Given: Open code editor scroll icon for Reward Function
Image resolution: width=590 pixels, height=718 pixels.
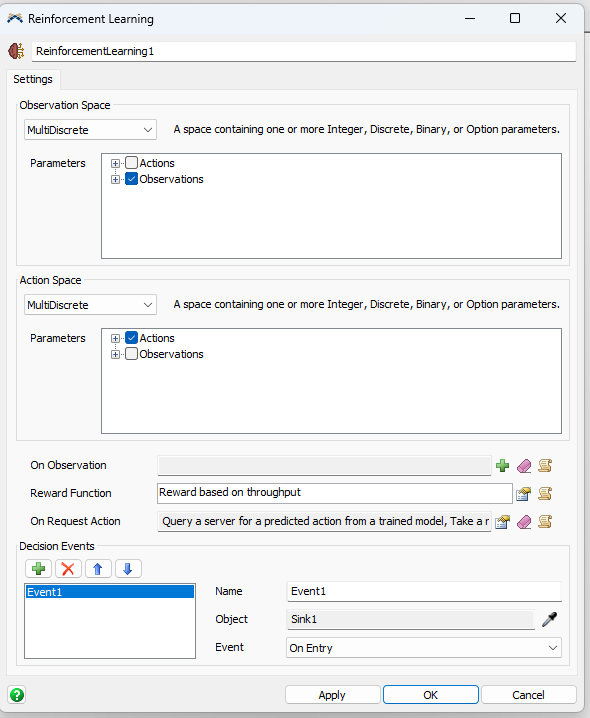Looking at the screenshot, I should (545, 494).
